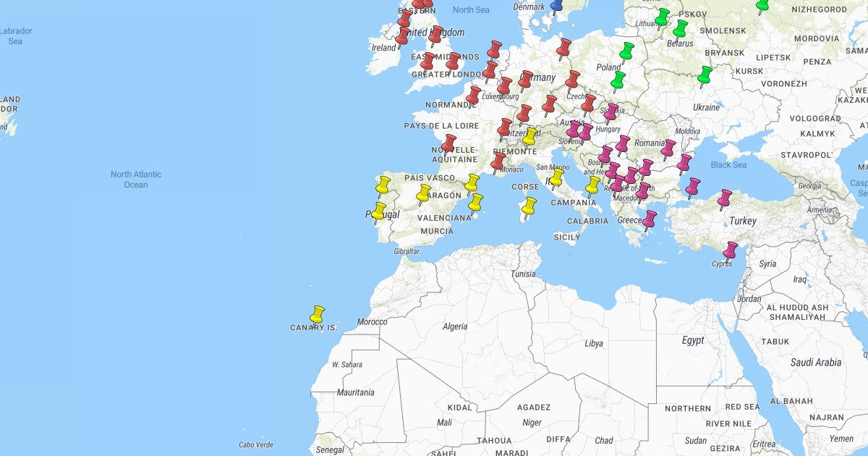Click the red pin near Monaco

[498, 162]
